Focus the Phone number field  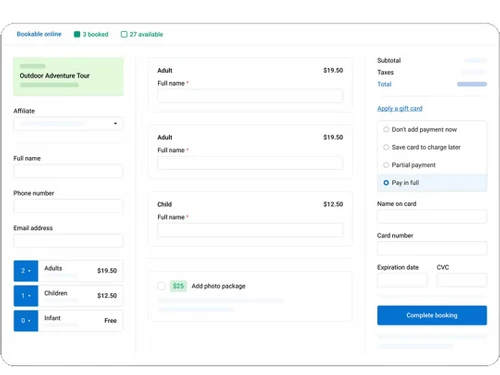[x=68, y=206]
